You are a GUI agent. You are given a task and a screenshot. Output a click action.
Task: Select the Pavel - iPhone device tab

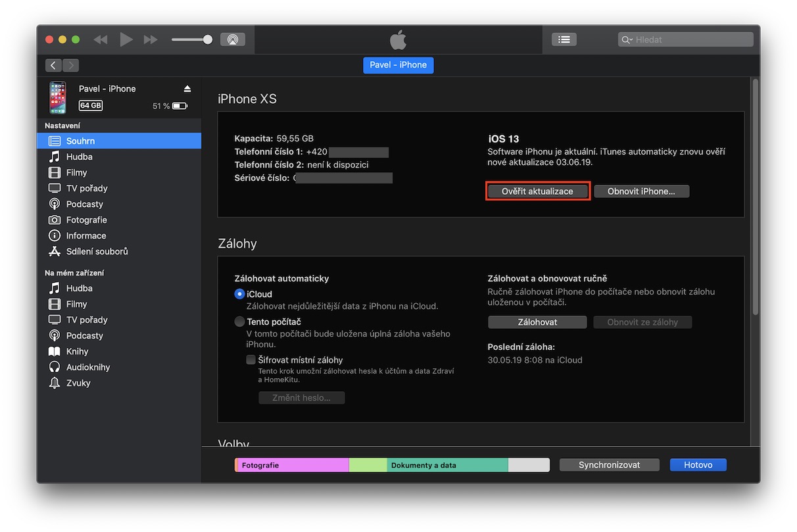pyautogui.click(x=398, y=65)
